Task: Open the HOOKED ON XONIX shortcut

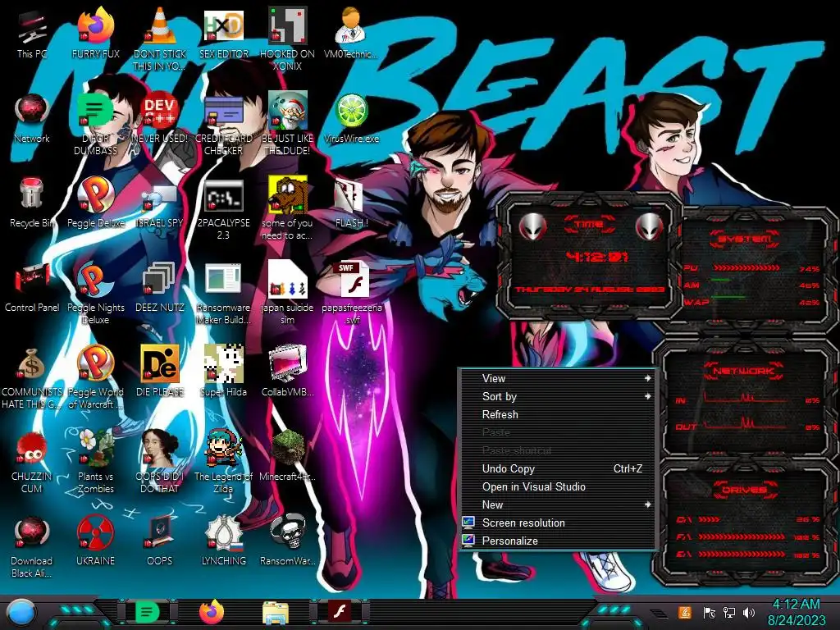Action: click(288, 39)
